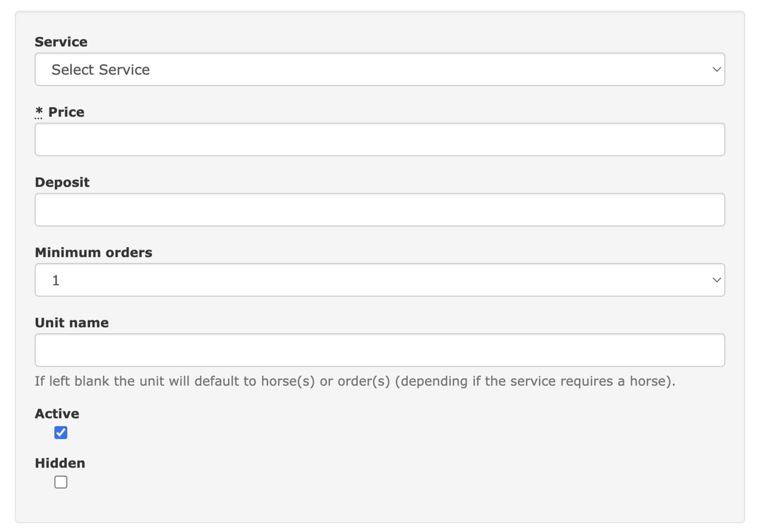The width and height of the screenshot is (760, 532).
Task: Click the required asterisk beside Price
Action: click(x=39, y=112)
